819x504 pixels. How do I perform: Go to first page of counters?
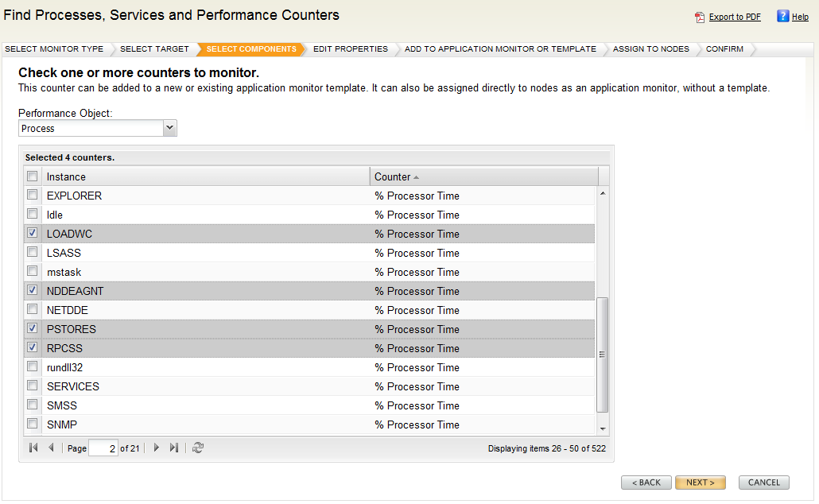click(x=33, y=448)
